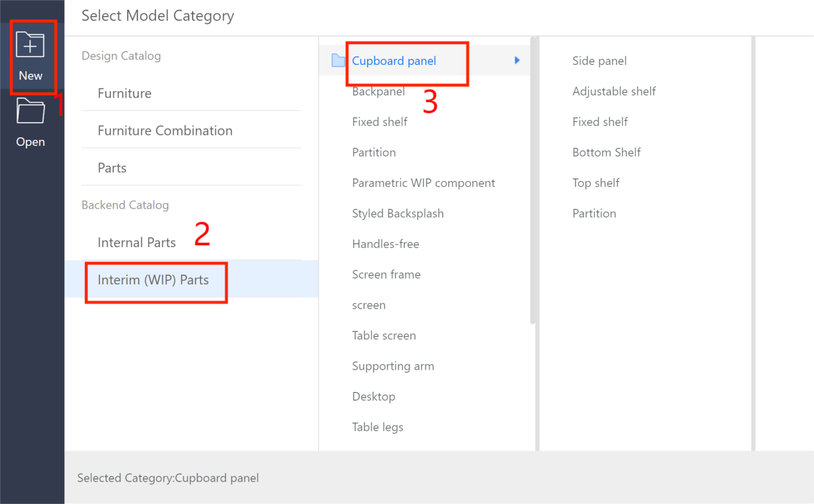Viewport: 814px width, 504px height.
Task: Pick the Styled Backsplash category
Action: [398, 213]
